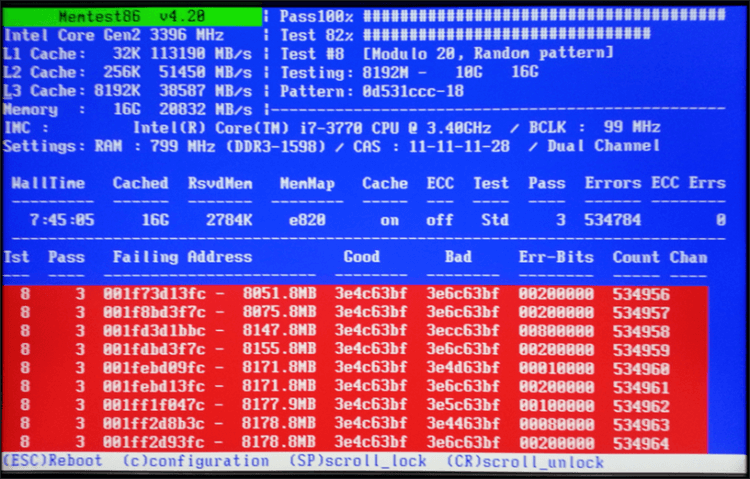The image size is (750, 479).
Task: Click error count 534956
Action: click(x=641, y=294)
